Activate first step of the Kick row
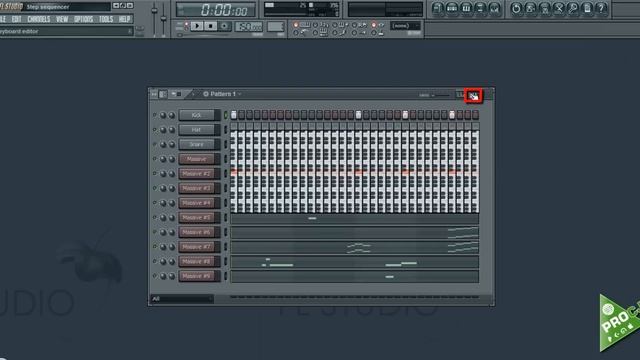 point(234,115)
